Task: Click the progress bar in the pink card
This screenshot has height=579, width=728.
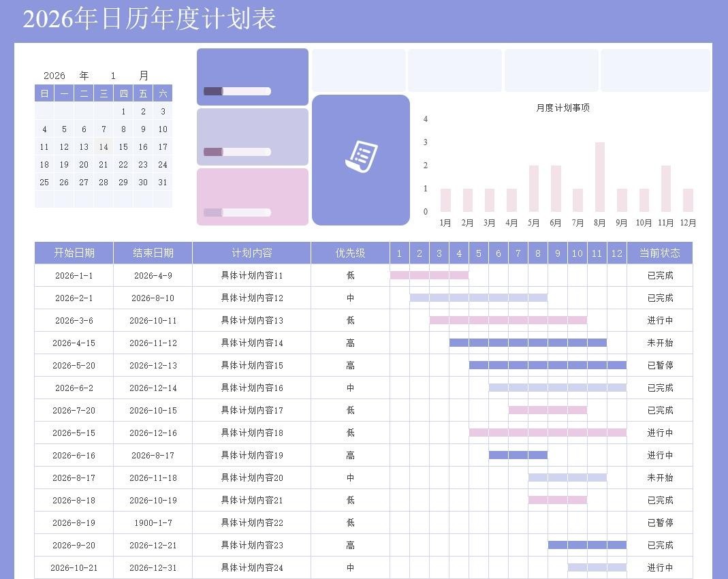Action: coord(237,213)
